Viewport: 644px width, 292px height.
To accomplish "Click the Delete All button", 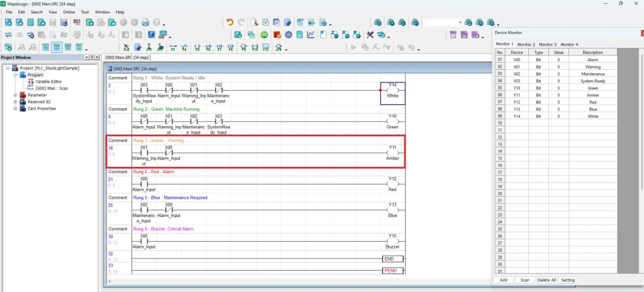I will point(547,280).
